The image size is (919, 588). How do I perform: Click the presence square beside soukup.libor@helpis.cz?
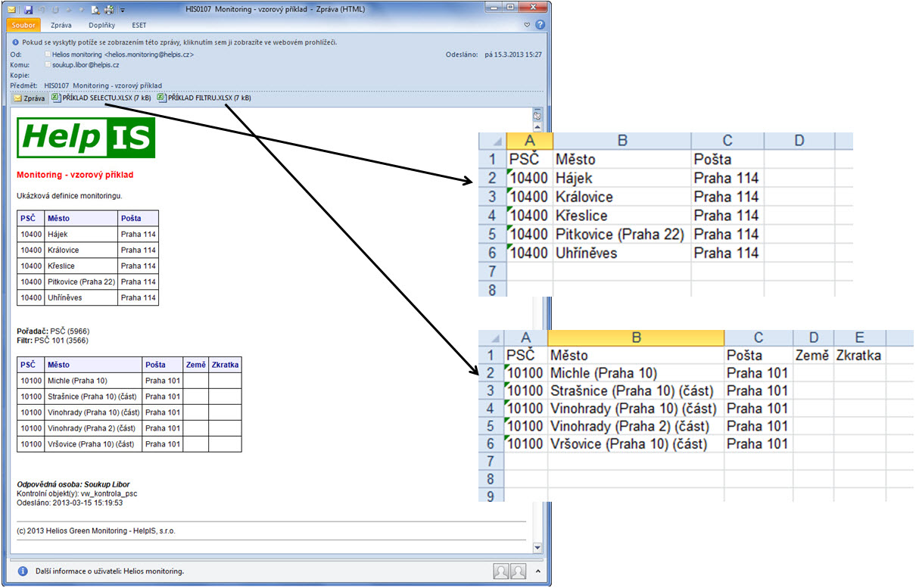click(x=48, y=65)
